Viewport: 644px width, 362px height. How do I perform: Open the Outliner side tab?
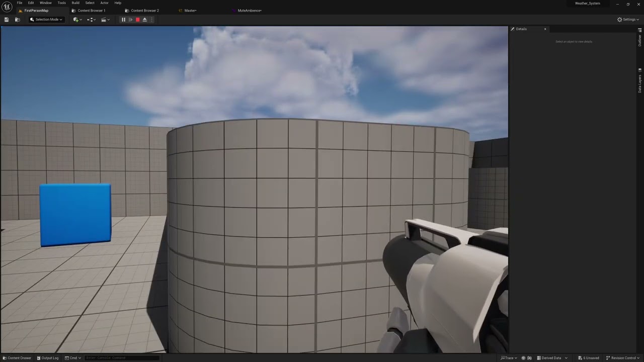click(640, 38)
